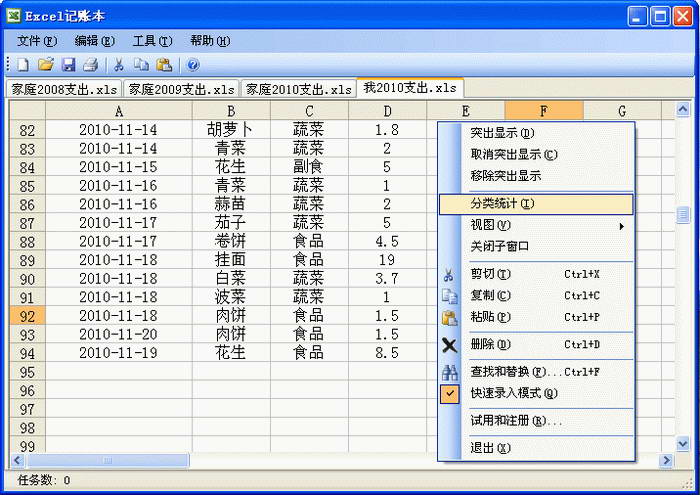Viewport: 700px width, 495px height.
Task: Select column C header
Action: pyautogui.click(x=309, y=111)
